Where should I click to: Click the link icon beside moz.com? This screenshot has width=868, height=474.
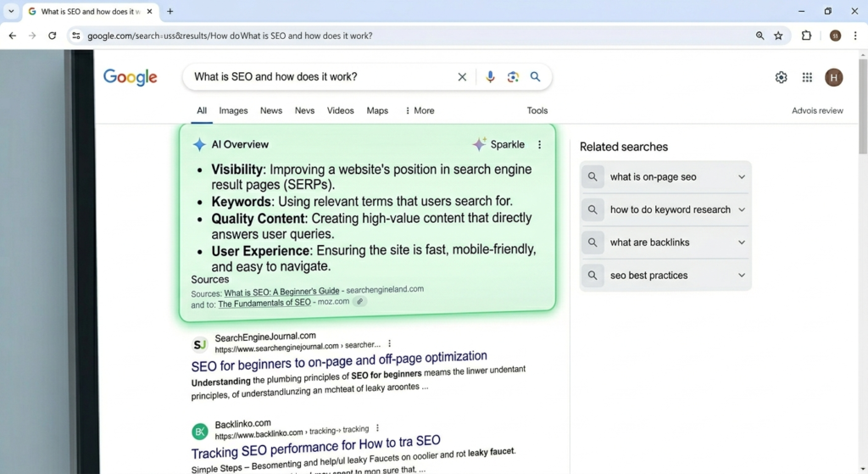click(x=359, y=302)
